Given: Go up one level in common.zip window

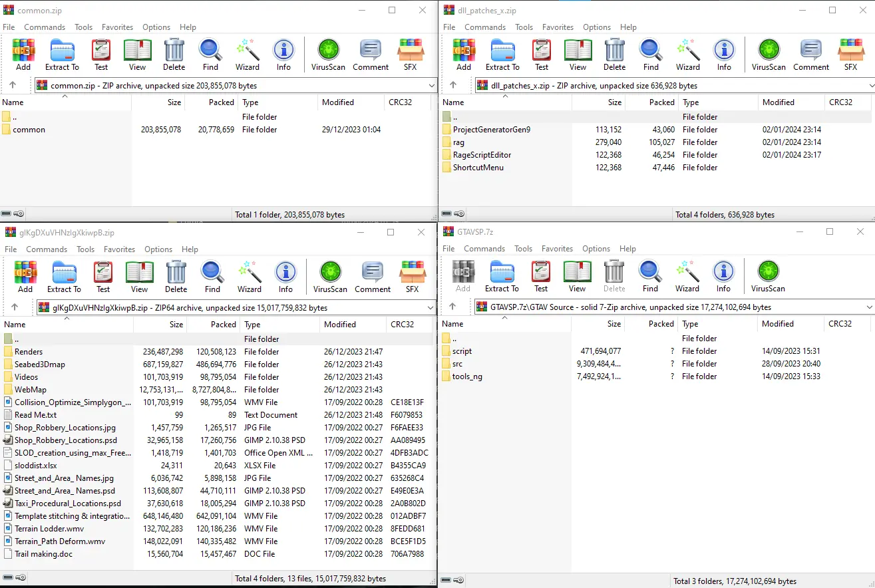Looking at the screenshot, I should point(13,85).
